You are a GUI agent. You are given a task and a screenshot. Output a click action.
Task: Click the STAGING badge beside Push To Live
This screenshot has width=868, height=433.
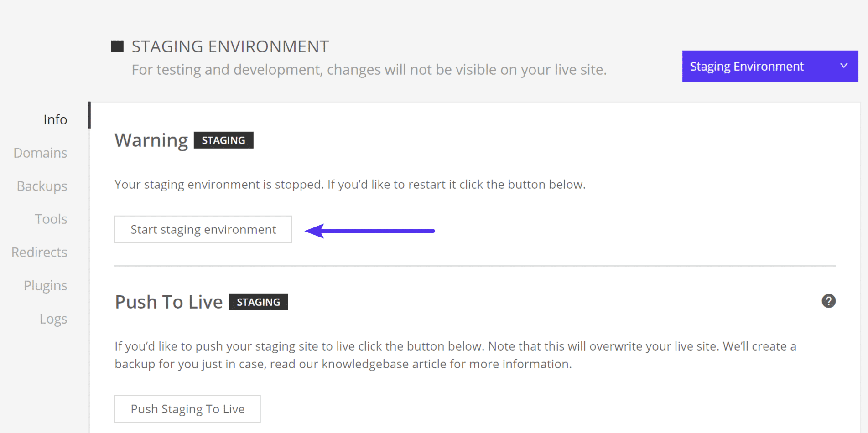258,302
